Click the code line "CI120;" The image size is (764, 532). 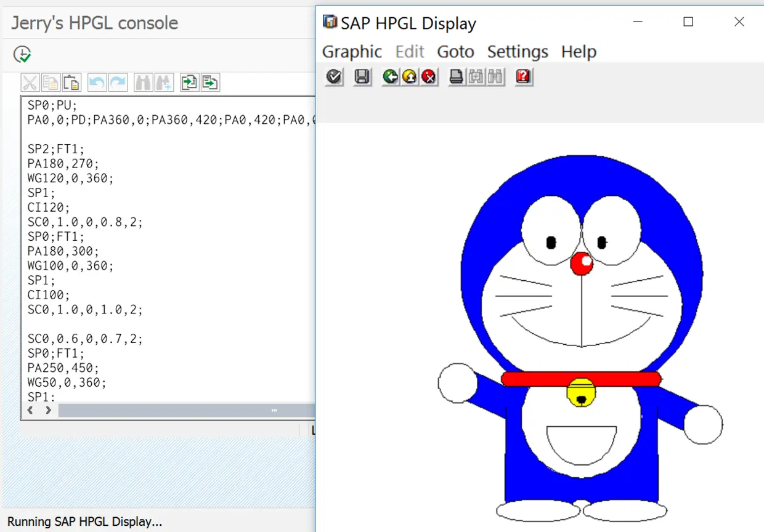49,207
